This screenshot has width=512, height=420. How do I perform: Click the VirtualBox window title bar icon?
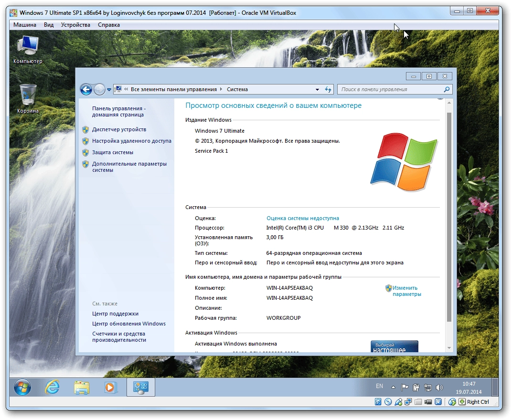point(13,13)
